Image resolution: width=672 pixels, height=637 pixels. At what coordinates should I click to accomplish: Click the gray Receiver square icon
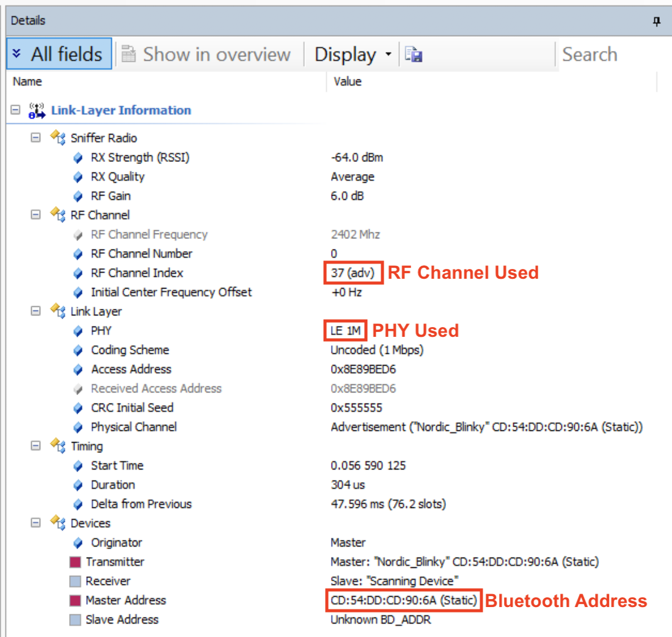(x=74, y=581)
